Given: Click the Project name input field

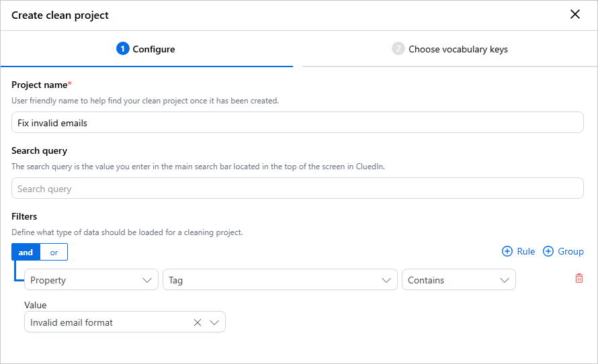Looking at the screenshot, I should [298, 122].
